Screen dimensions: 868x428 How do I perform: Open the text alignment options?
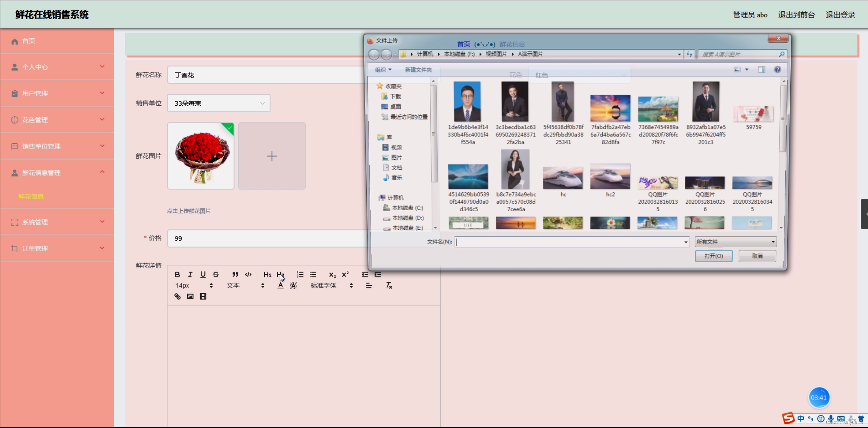(x=369, y=285)
